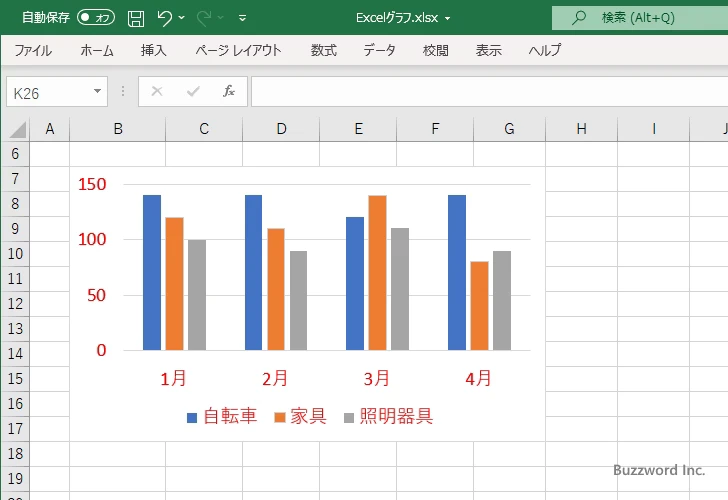Image resolution: width=728 pixels, height=500 pixels.
Task: Select column B header
Action: [118, 129]
